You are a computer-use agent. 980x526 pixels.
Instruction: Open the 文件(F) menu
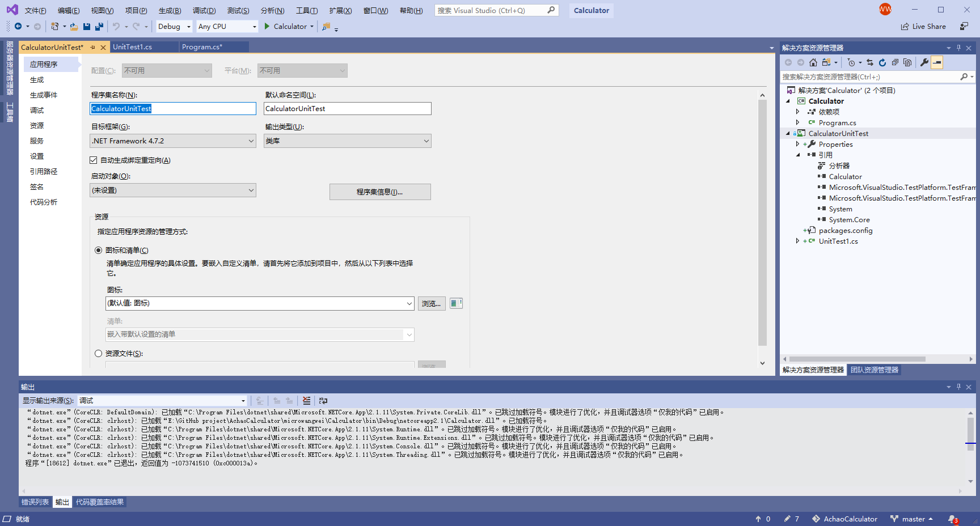[35, 10]
